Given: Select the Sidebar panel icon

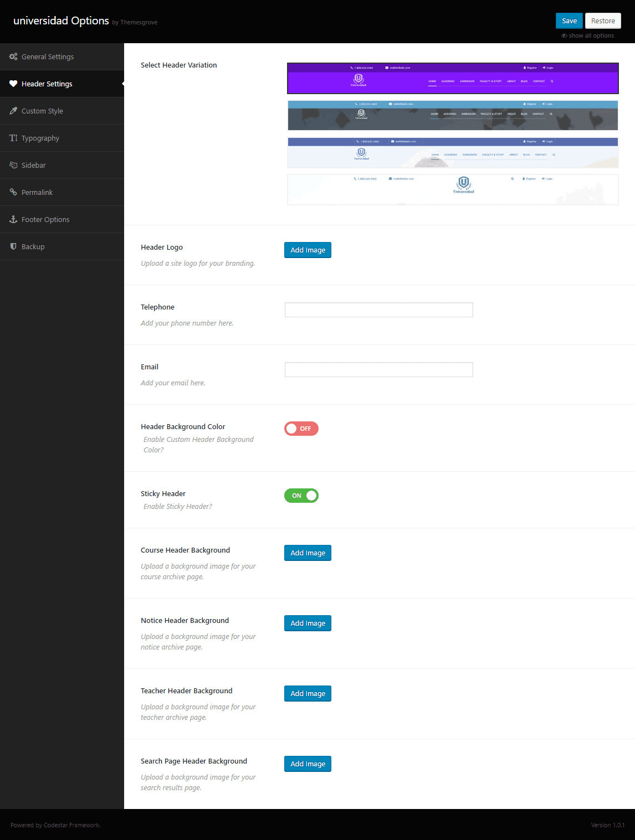Looking at the screenshot, I should point(13,165).
